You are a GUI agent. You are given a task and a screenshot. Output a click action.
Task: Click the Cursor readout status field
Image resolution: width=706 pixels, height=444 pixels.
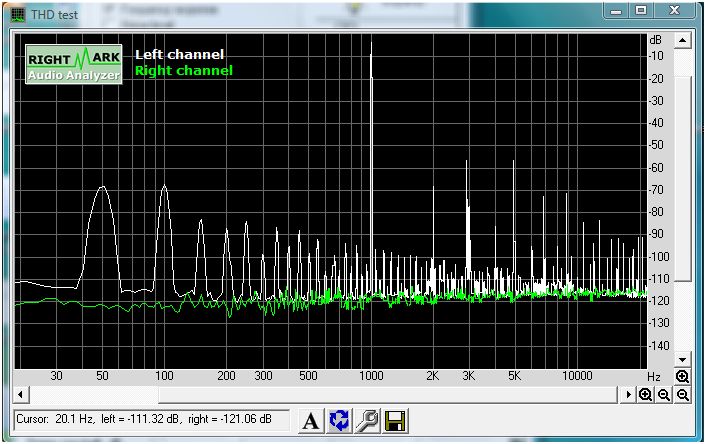(x=152, y=422)
